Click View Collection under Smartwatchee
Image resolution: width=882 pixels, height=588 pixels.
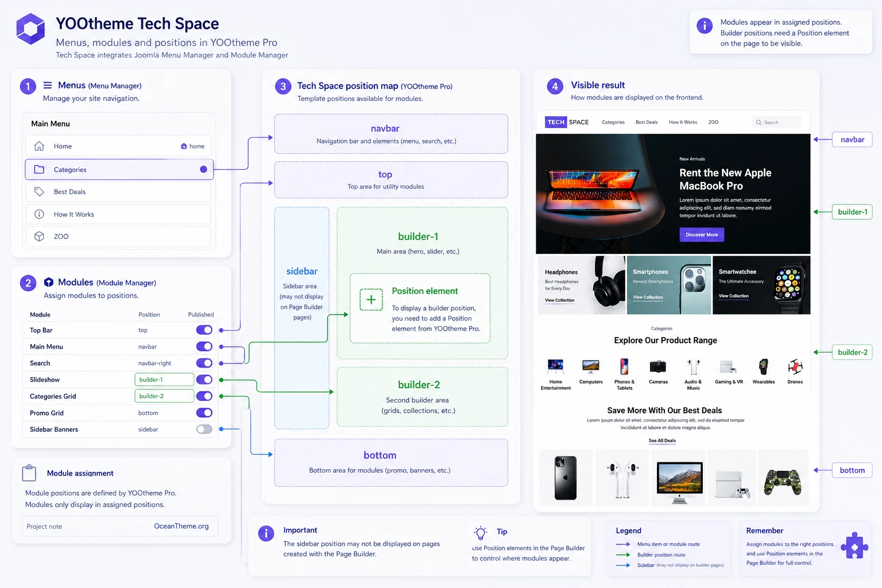(734, 296)
